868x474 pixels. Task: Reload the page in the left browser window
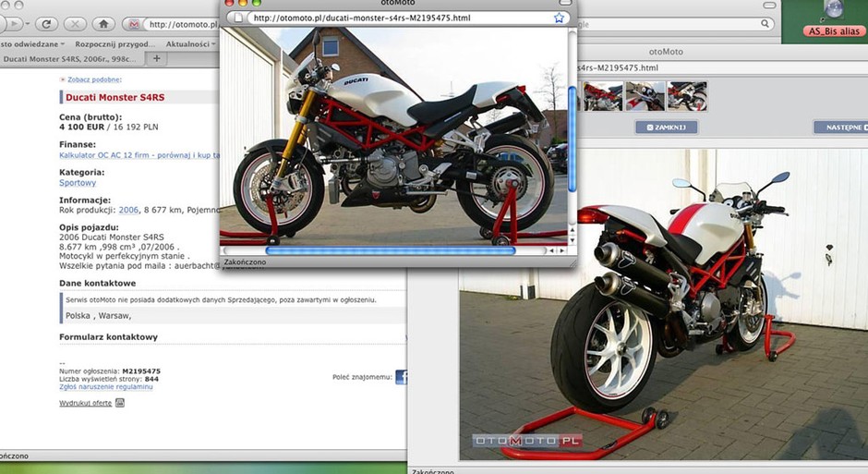coord(46,24)
